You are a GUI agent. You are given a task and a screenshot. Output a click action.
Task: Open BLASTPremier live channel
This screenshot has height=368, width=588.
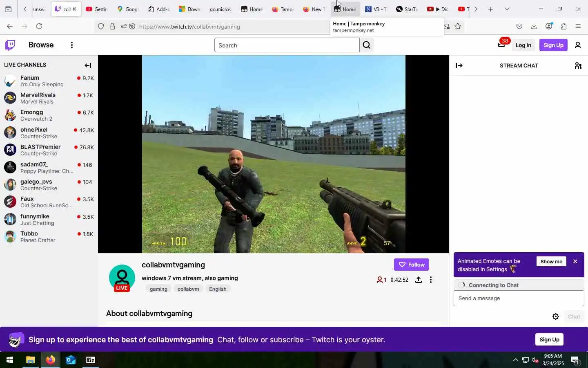(x=49, y=150)
